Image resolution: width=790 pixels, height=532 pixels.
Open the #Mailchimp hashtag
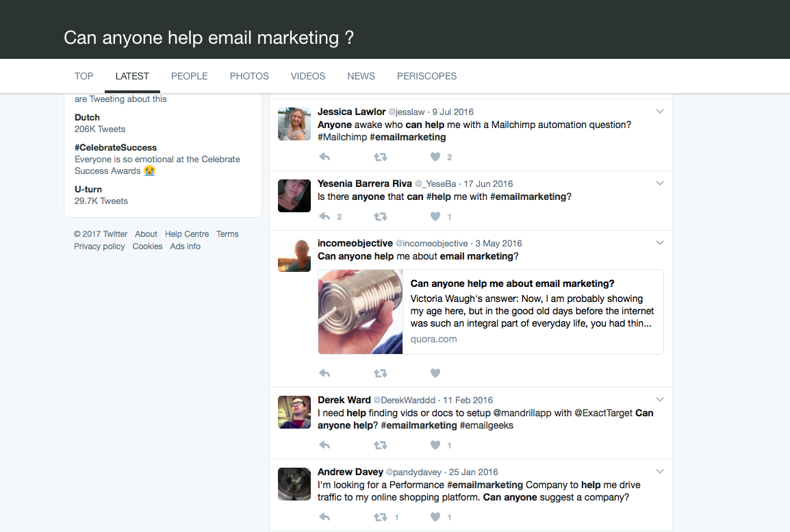tap(342, 137)
